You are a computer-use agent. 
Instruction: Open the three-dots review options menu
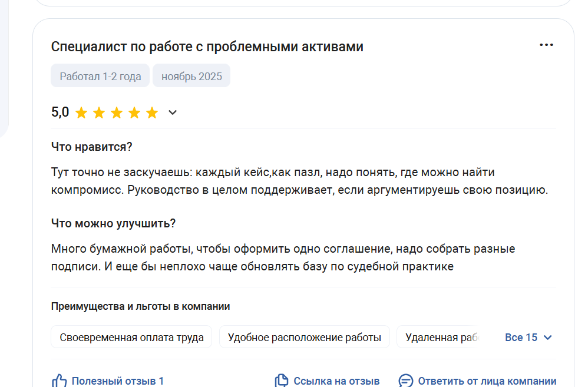click(x=546, y=45)
